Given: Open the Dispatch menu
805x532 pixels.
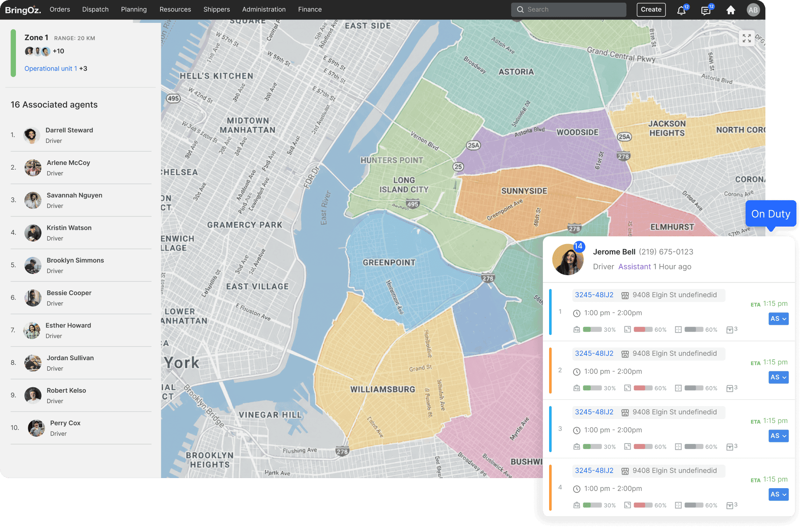Looking at the screenshot, I should (x=95, y=9).
